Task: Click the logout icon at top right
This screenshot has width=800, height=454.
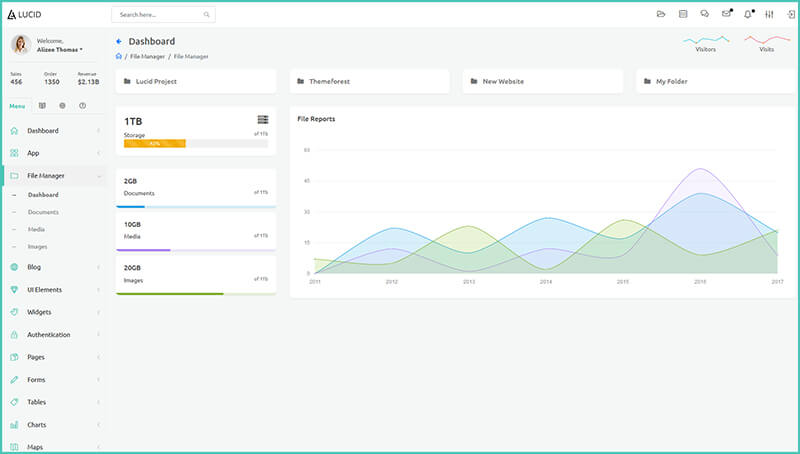Action: (790, 14)
